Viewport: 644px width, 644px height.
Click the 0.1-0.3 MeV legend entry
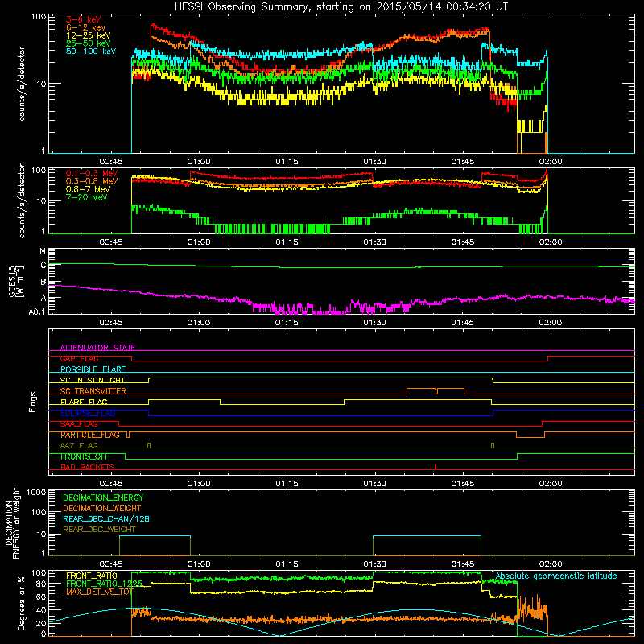pos(92,173)
